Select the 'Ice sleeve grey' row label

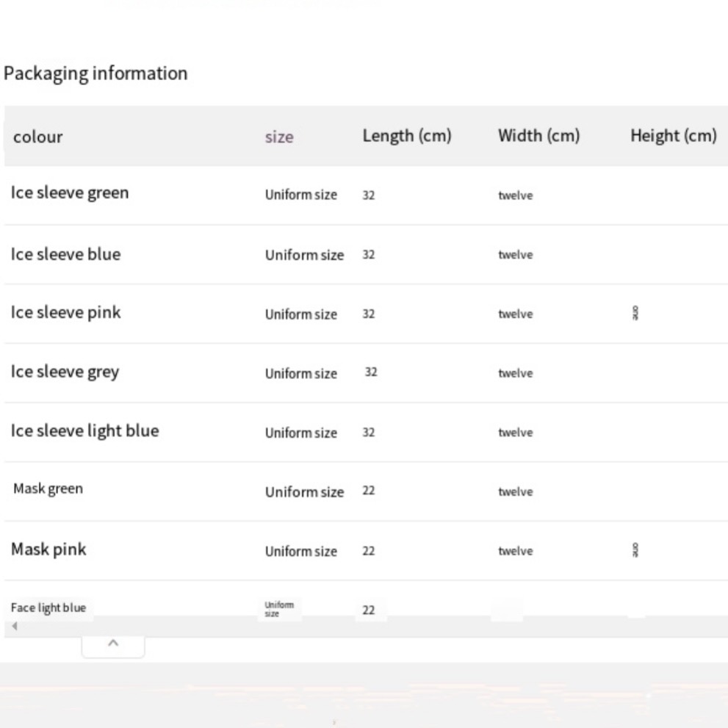(x=65, y=372)
